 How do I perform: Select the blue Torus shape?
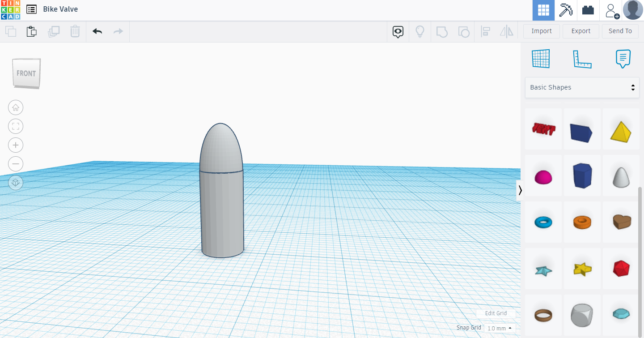[543, 222]
